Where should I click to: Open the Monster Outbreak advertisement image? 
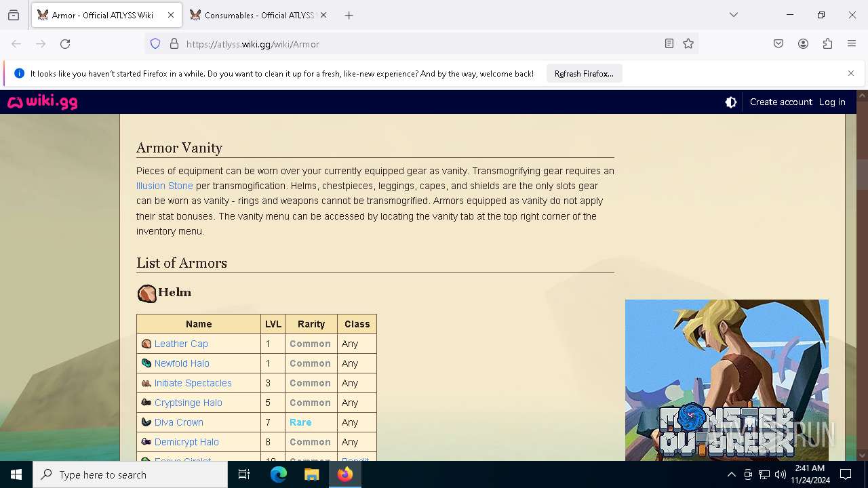[x=727, y=380]
